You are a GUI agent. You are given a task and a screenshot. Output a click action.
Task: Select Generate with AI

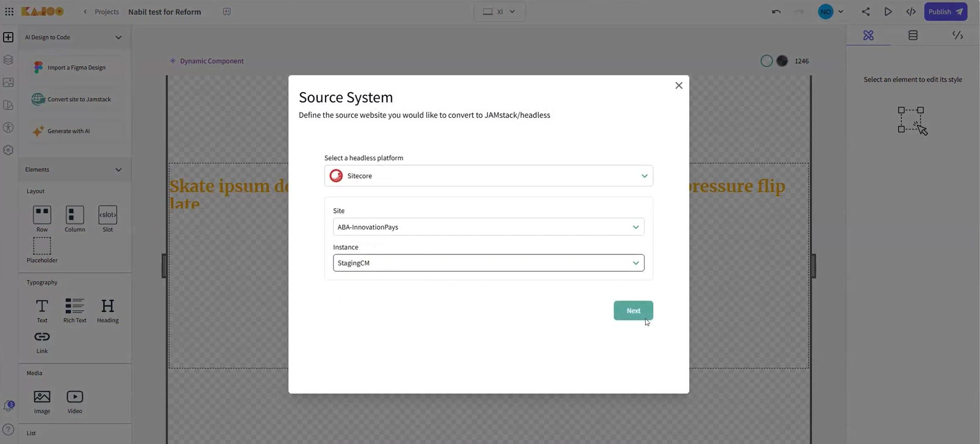tap(75, 131)
